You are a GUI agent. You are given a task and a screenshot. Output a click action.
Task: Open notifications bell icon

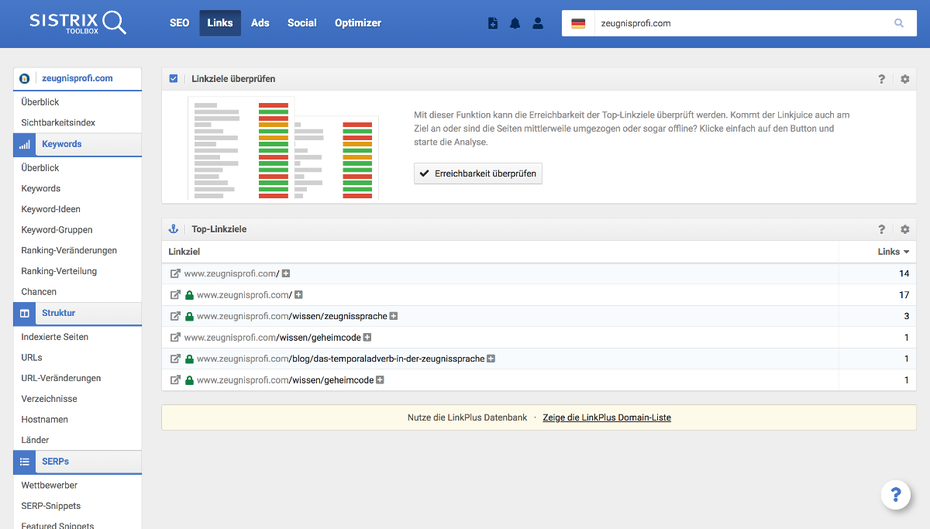pos(515,23)
